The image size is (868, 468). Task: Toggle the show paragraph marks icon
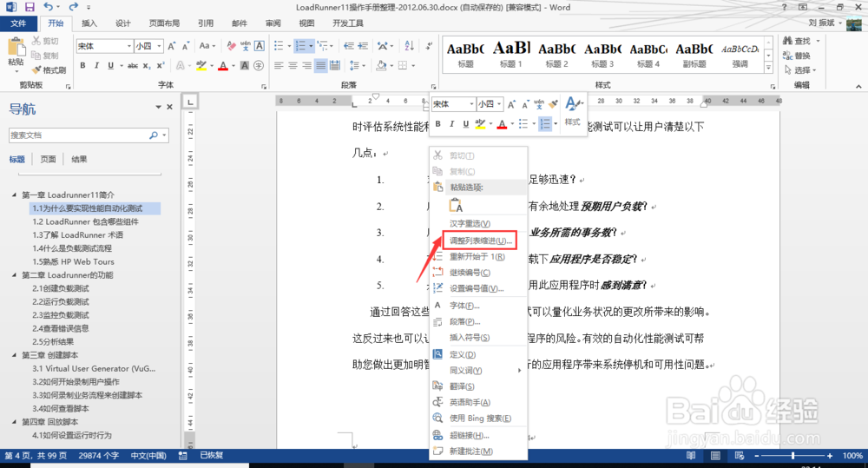[x=429, y=46]
